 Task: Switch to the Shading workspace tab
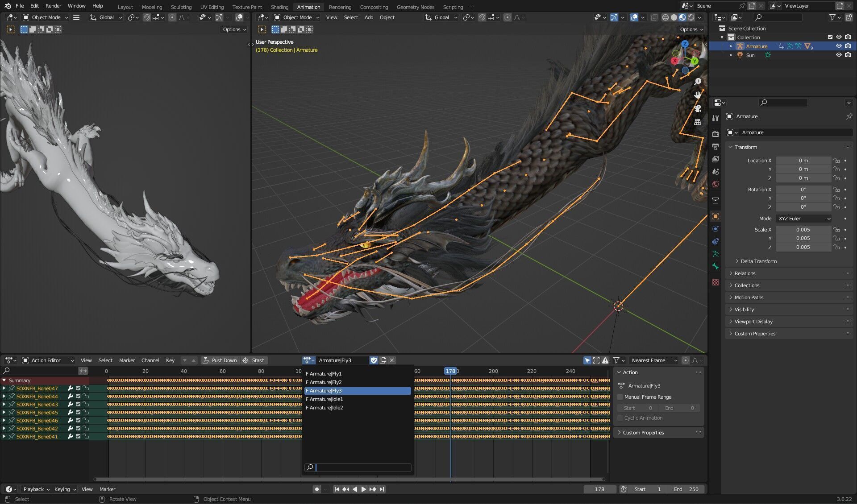(279, 7)
